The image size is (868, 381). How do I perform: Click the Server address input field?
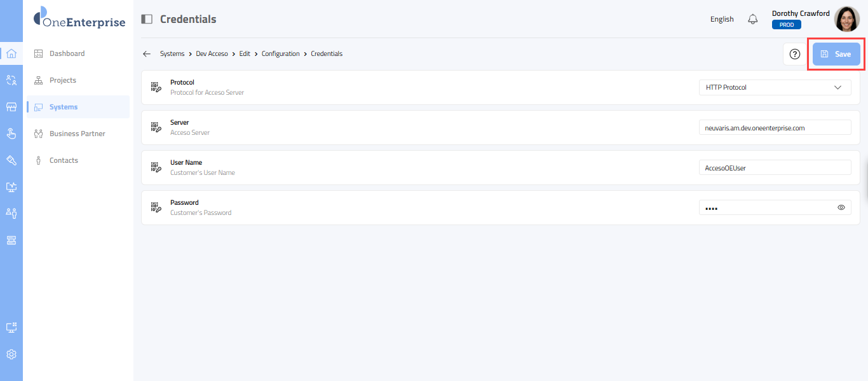[x=774, y=128]
